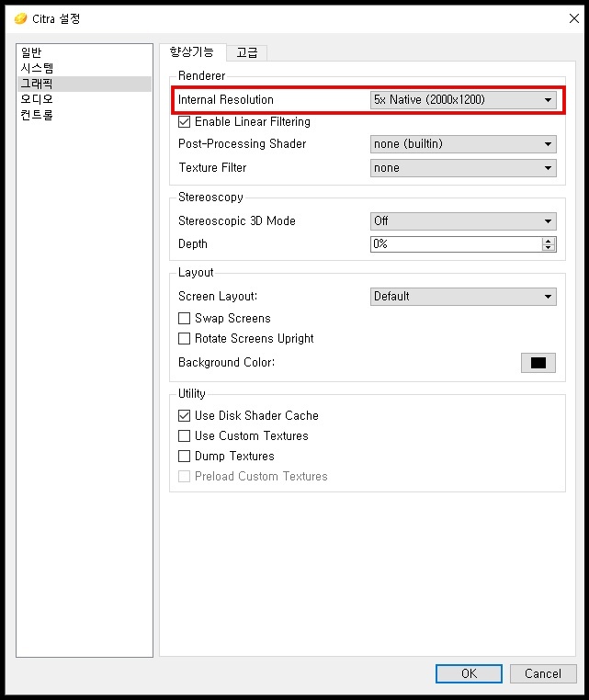Decrease Depth with the down spinner arrow
Viewport: 589px width, 700px height.
pyautogui.click(x=549, y=248)
